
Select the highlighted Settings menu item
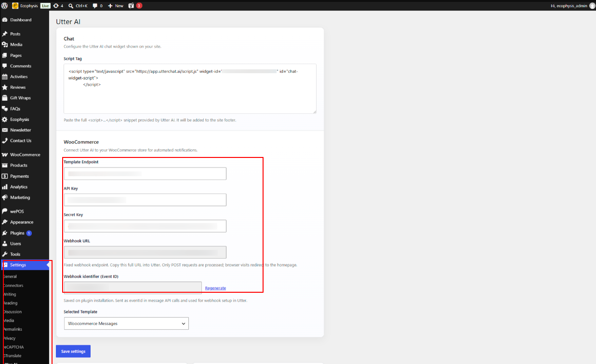pyautogui.click(x=24, y=265)
